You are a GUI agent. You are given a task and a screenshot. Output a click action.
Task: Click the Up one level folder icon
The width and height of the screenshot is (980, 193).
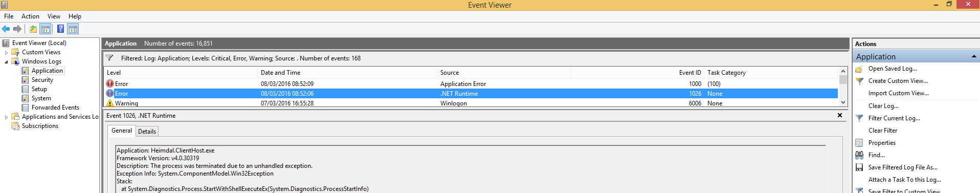coord(33,29)
